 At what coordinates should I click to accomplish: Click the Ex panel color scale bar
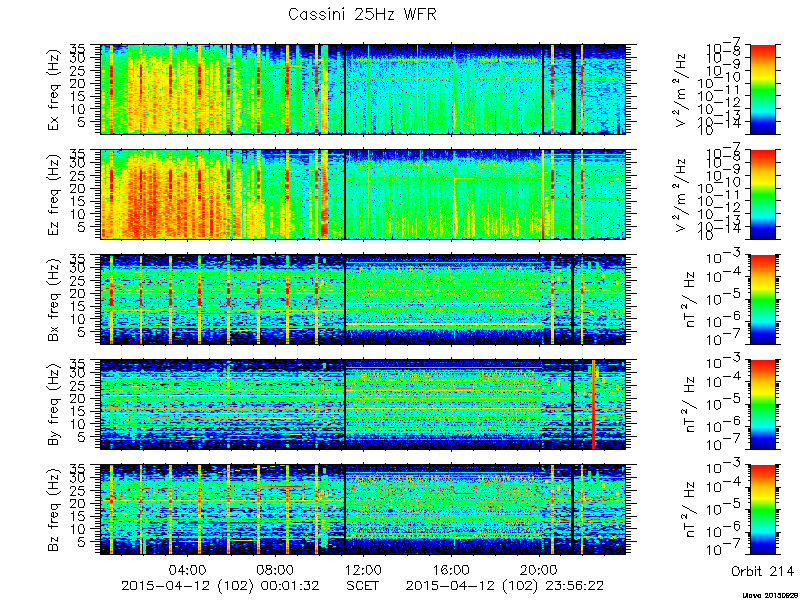[762, 90]
